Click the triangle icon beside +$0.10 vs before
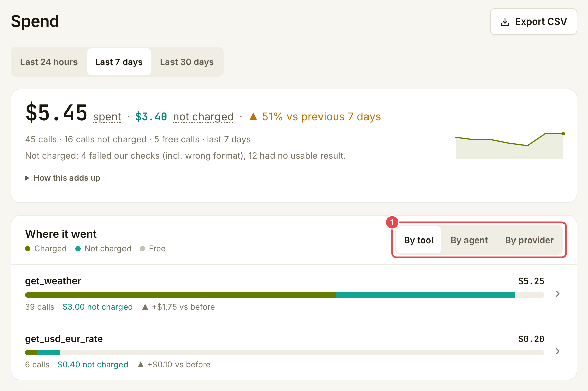The width and height of the screenshot is (588, 391). (x=141, y=364)
